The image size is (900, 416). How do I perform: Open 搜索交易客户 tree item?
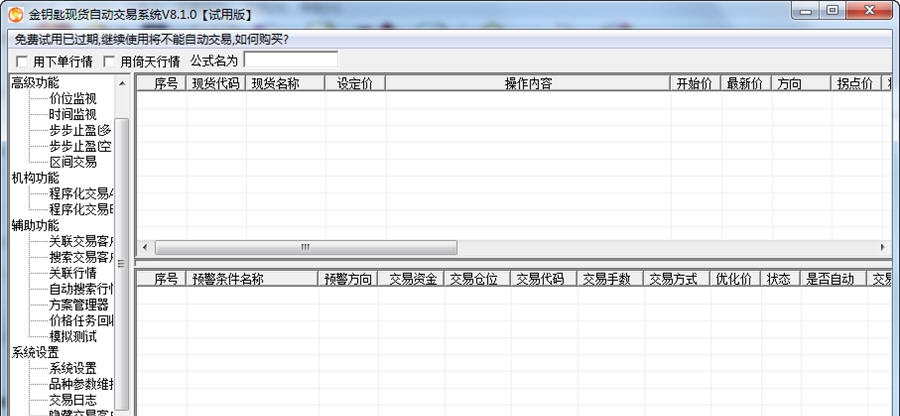coord(82,257)
